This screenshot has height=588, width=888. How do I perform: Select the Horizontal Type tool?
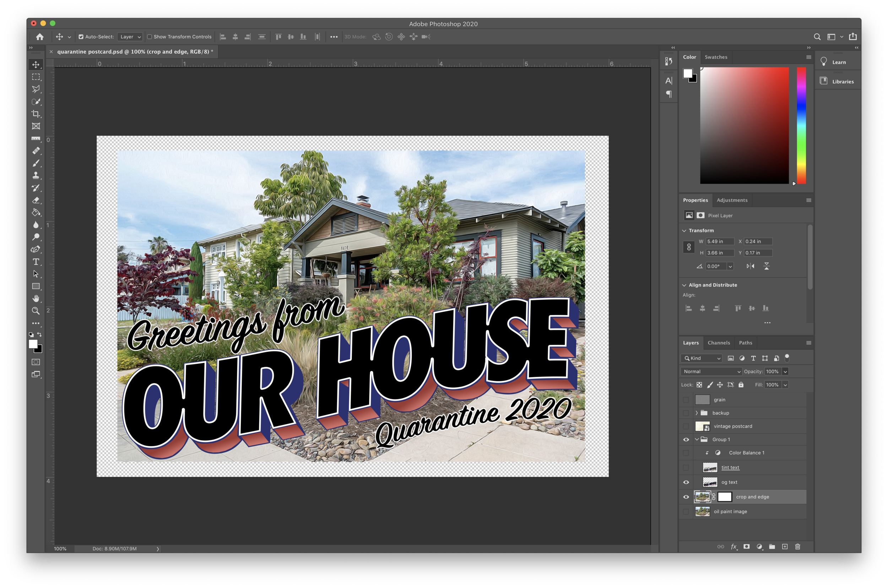point(36,262)
